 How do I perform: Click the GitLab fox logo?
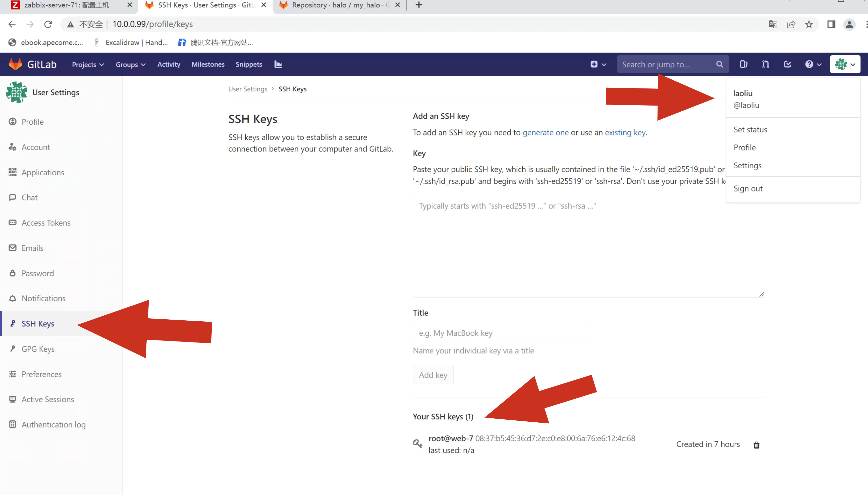pyautogui.click(x=15, y=64)
